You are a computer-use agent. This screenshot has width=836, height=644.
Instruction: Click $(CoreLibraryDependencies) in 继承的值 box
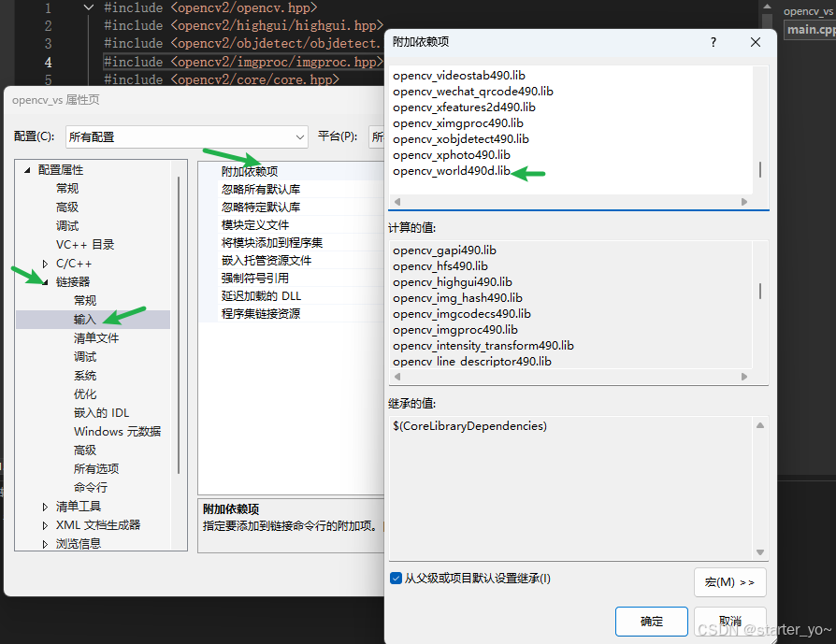[x=469, y=426]
